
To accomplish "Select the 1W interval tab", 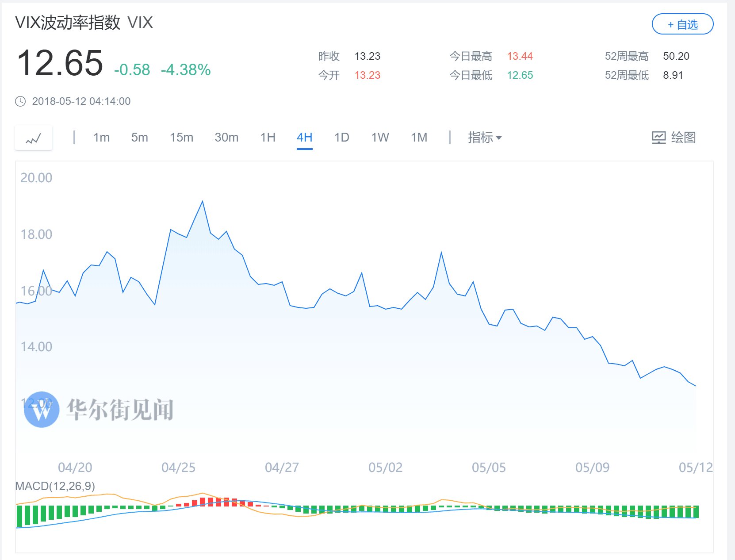I will [x=380, y=138].
